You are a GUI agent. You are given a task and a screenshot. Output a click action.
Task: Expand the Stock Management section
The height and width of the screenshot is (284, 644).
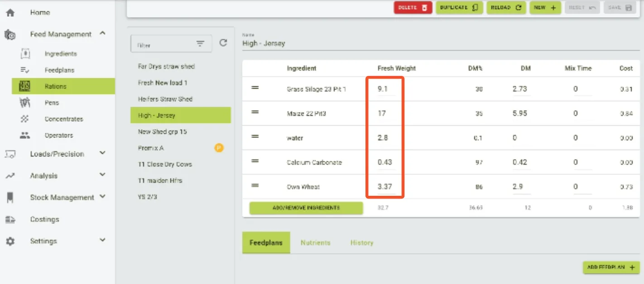click(x=103, y=197)
